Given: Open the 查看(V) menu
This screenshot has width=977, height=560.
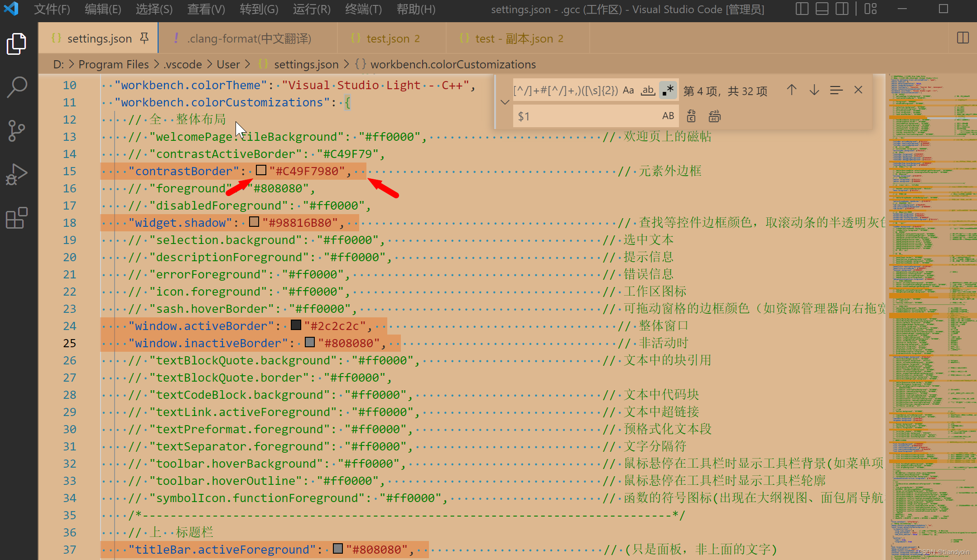Looking at the screenshot, I should coord(206,9).
